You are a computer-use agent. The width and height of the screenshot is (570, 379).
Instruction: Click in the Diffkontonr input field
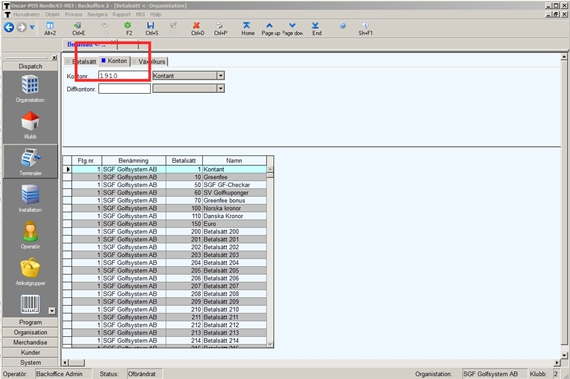tap(124, 89)
